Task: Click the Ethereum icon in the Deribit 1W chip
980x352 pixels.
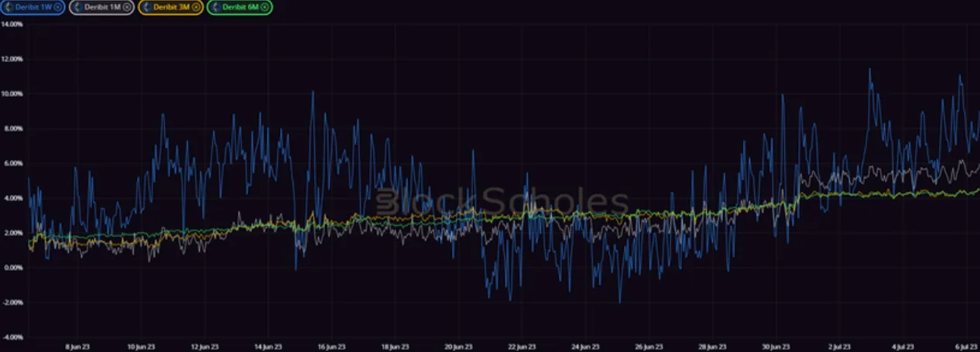Action: coord(9,7)
